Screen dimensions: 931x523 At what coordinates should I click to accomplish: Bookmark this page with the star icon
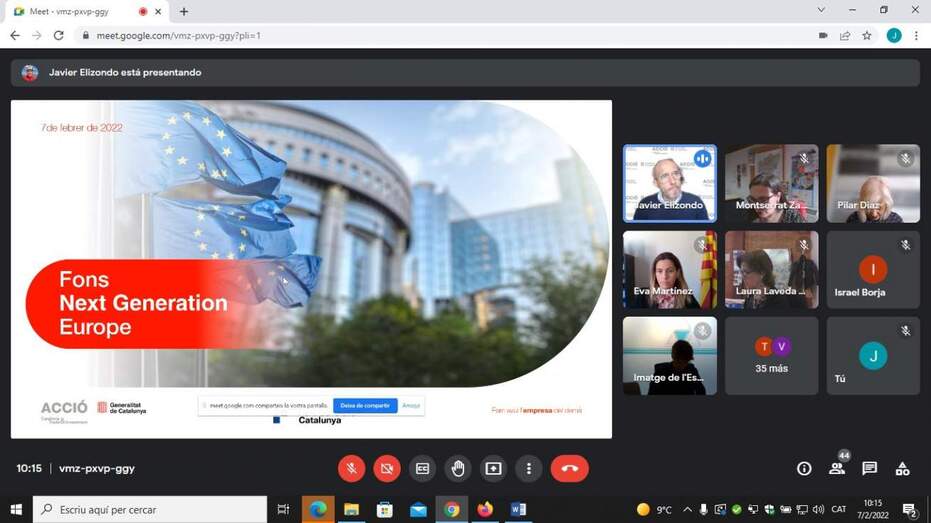pos(867,35)
